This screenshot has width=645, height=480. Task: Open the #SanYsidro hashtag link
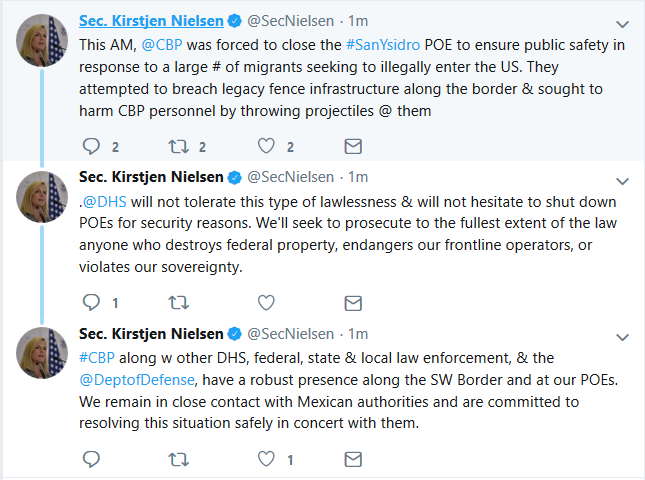pos(386,47)
